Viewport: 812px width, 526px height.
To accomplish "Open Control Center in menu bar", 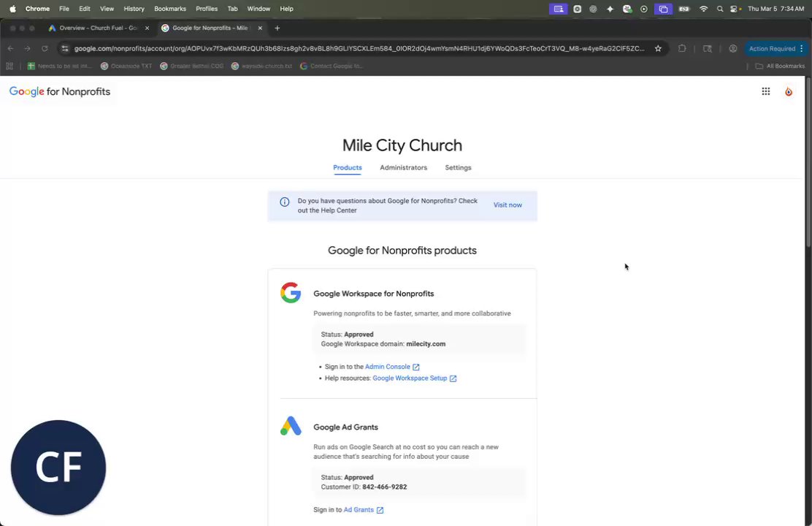I will click(x=734, y=9).
